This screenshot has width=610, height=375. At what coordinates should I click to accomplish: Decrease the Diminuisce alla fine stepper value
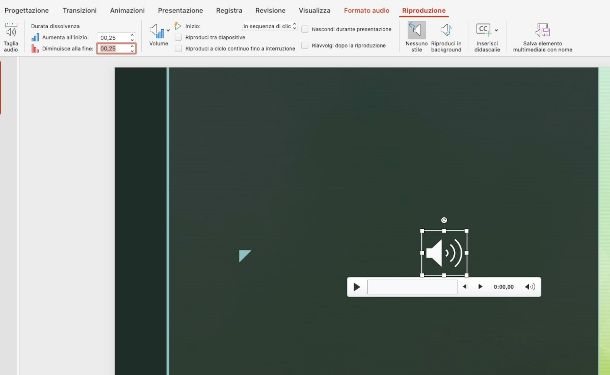(132, 51)
